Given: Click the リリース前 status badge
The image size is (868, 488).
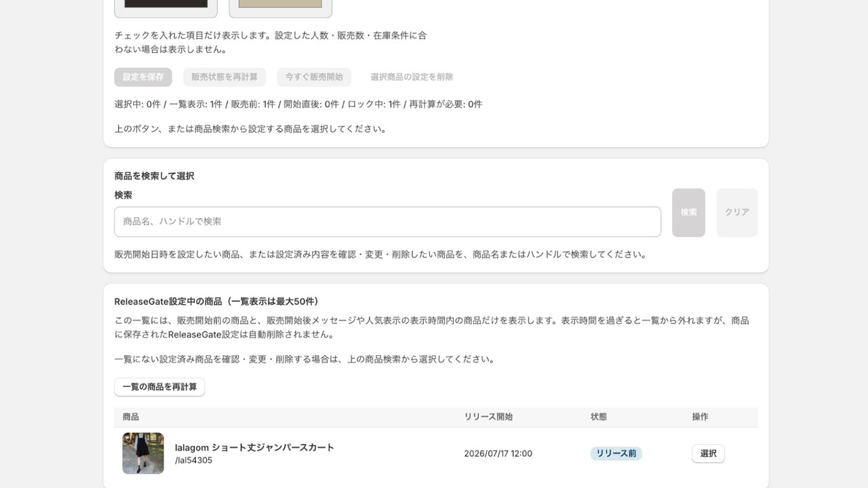Looking at the screenshot, I should tap(616, 453).
